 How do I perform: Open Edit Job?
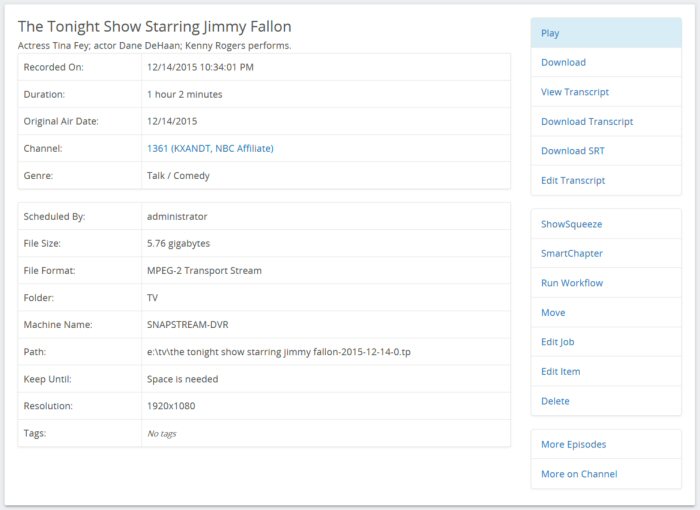(x=606, y=342)
